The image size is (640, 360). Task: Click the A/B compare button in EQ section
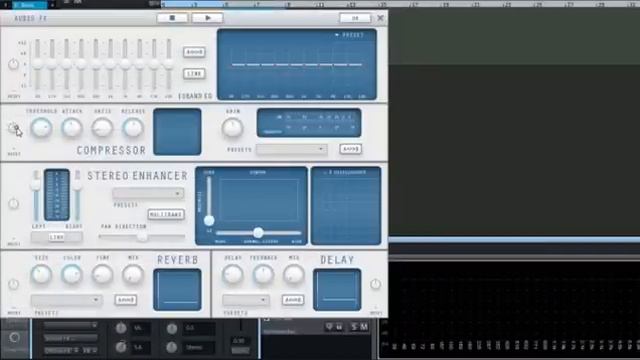click(194, 52)
